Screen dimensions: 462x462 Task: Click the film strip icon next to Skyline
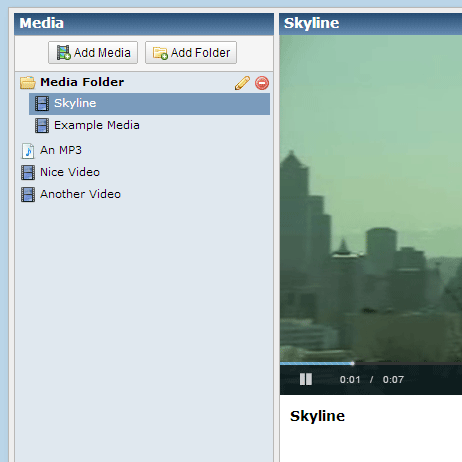[42, 104]
